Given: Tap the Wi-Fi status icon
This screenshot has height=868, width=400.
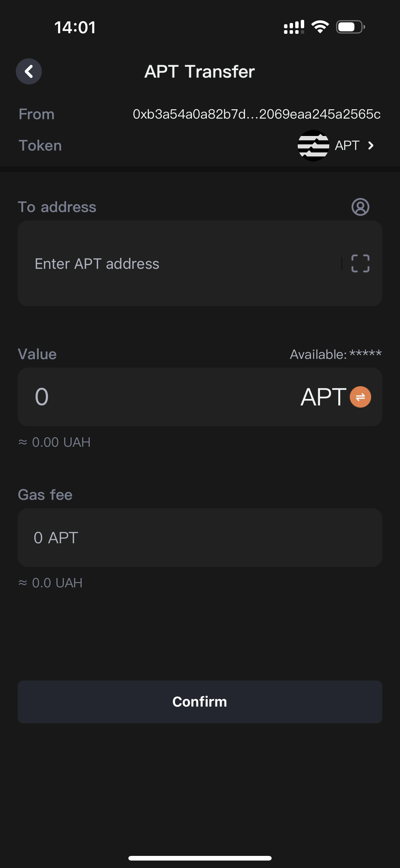Looking at the screenshot, I should [320, 27].
